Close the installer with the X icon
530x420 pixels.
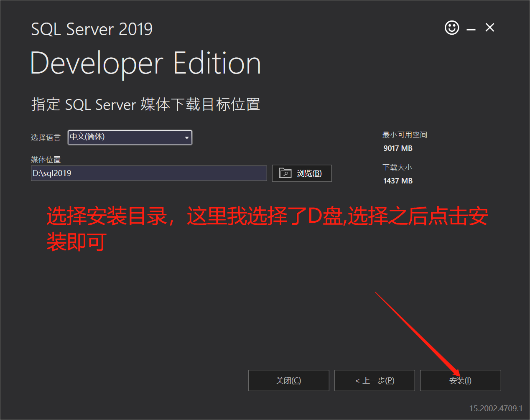(x=490, y=28)
